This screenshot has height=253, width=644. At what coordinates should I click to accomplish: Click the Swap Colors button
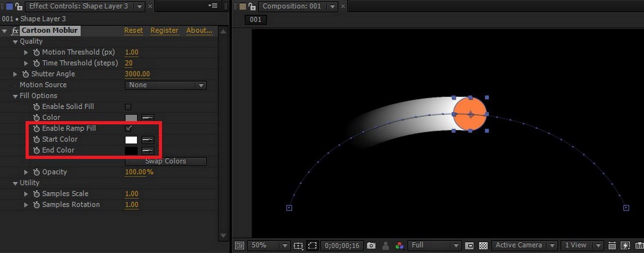[166, 161]
